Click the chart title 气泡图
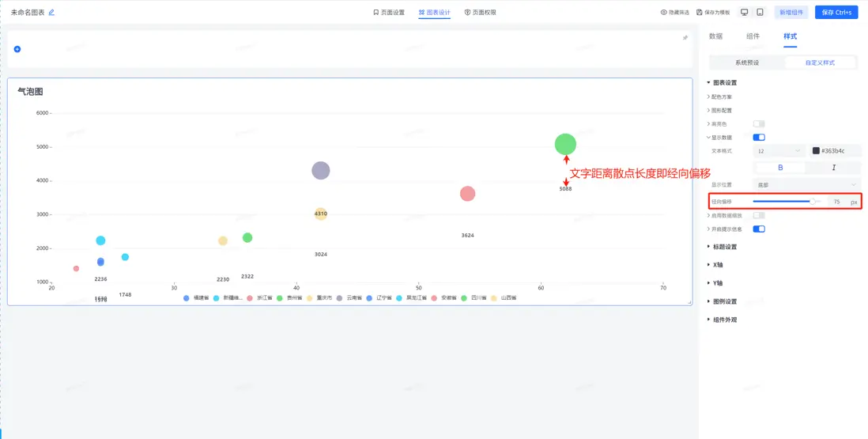 coord(31,92)
